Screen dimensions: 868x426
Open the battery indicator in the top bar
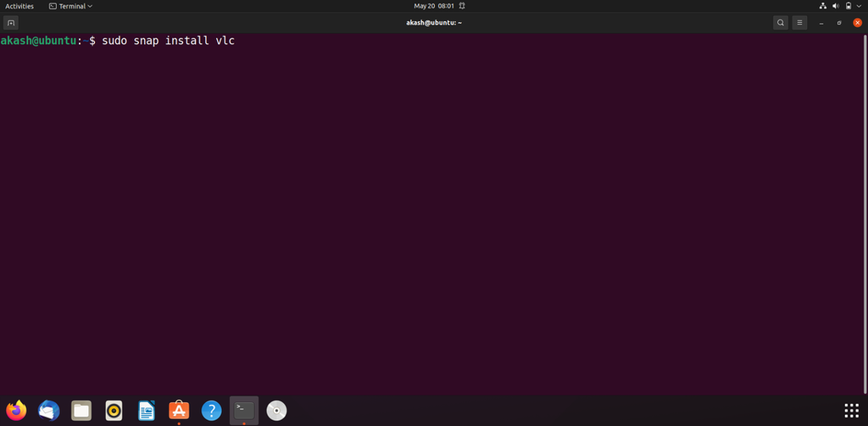849,6
